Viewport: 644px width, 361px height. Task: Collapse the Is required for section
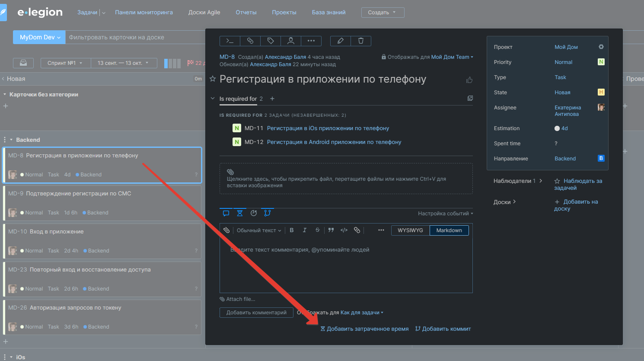(x=213, y=99)
